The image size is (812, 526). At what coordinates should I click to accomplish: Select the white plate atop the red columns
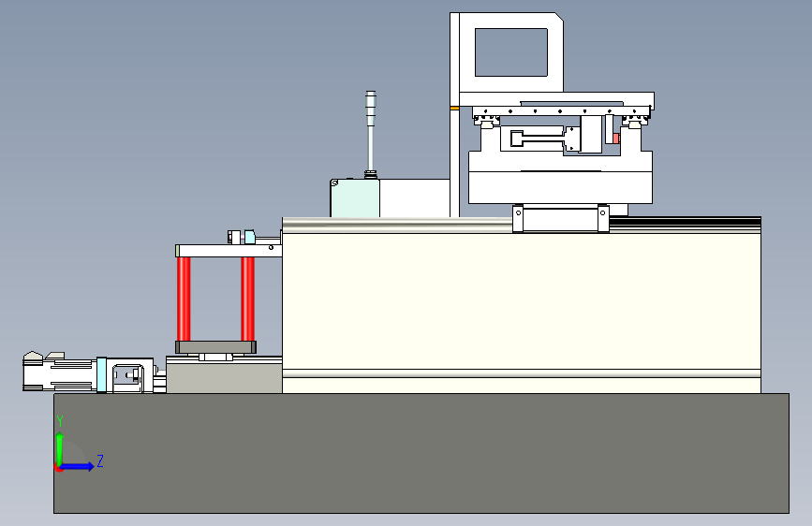pos(229,251)
